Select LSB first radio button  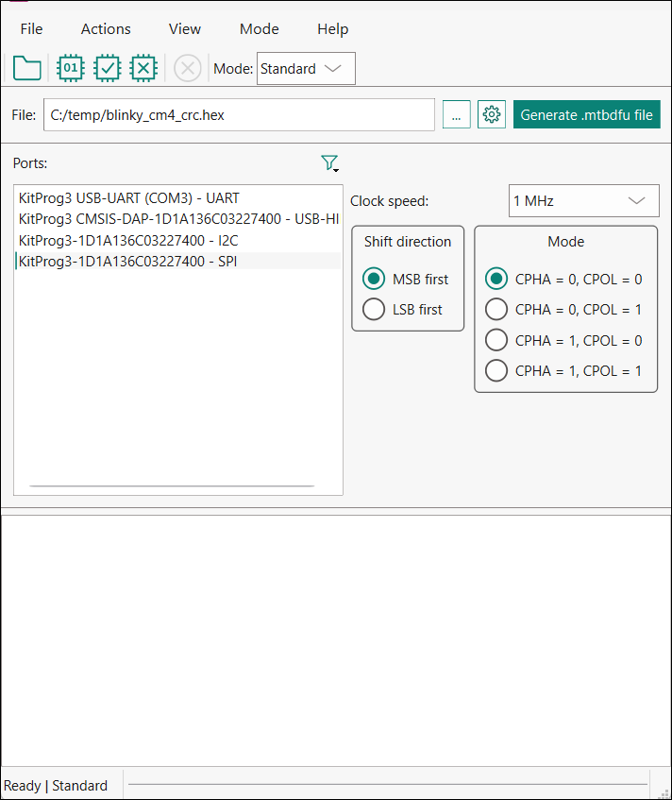[x=374, y=309]
